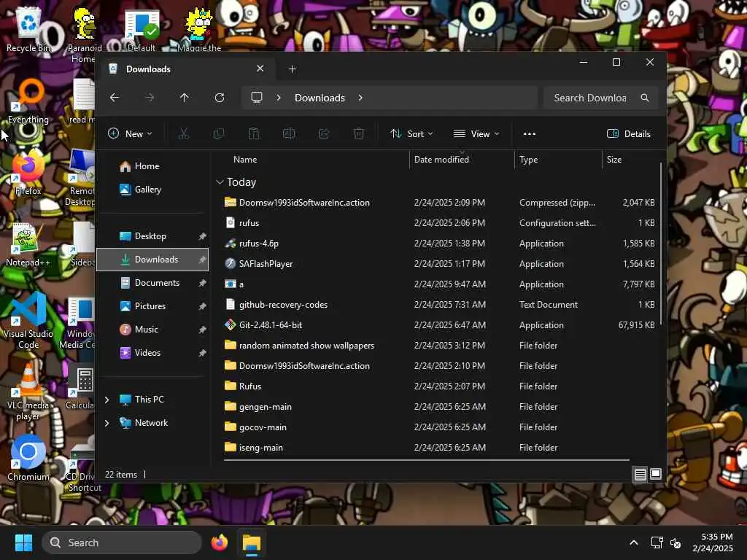Click the search magnifier icon in Explorer
747x560 pixels.
tap(645, 98)
